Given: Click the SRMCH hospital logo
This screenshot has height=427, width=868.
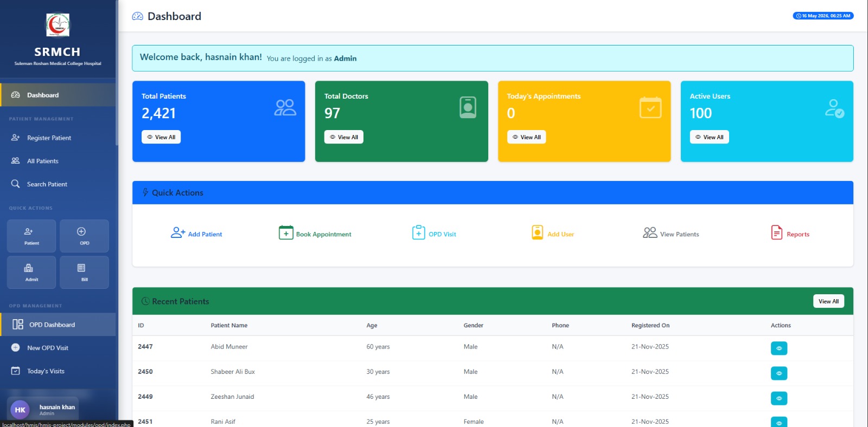Looking at the screenshot, I should [x=58, y=25].
